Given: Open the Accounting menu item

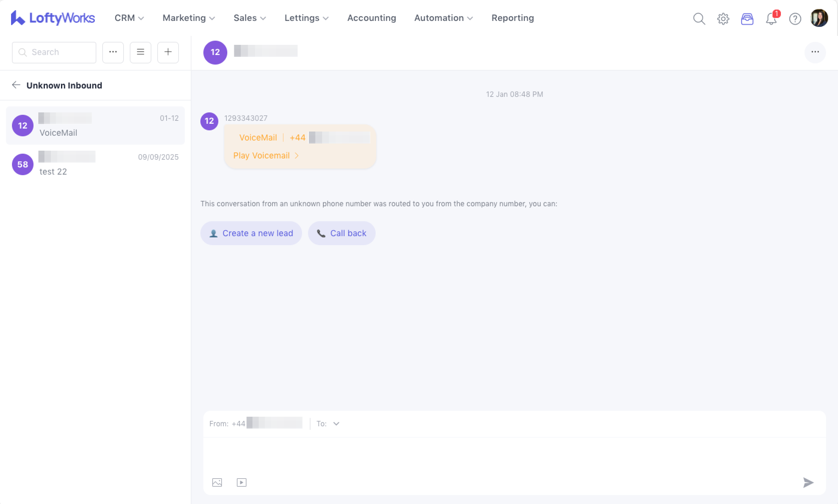Looking at the screenshot, I should [371, 18].
